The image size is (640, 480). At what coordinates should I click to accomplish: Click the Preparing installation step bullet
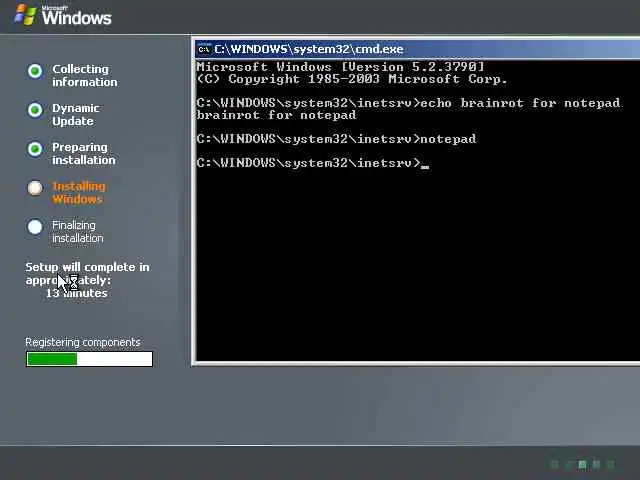35,149
